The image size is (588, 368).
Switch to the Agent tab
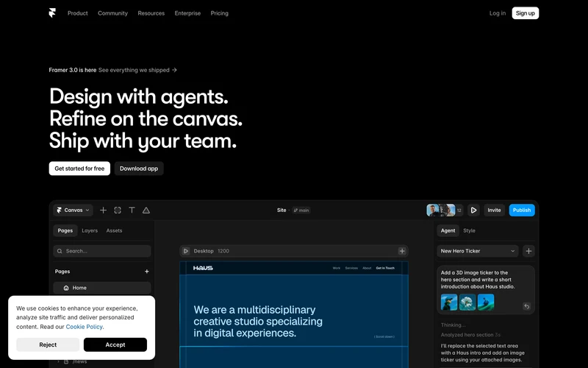[x=448, y=230]
